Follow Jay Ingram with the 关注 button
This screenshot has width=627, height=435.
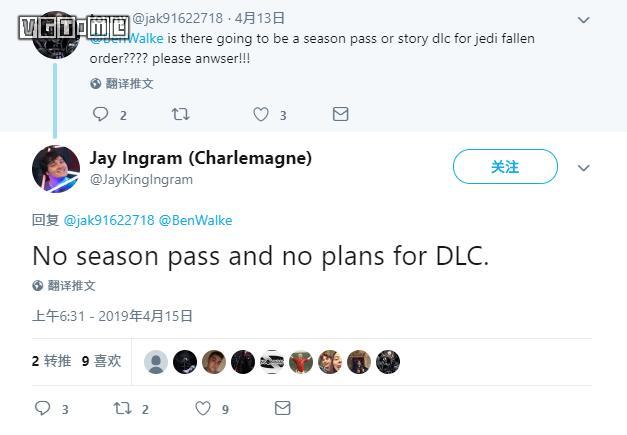tap(505, 167)
